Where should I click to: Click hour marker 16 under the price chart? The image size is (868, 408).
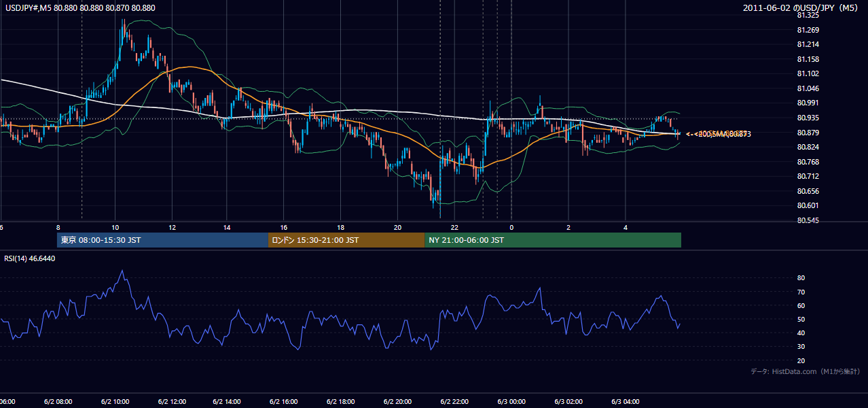tap(284, 227)
